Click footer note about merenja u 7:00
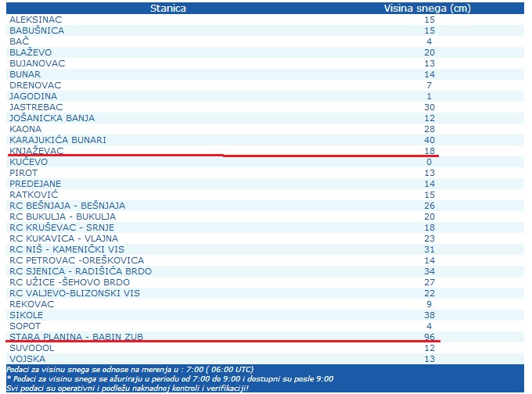Screen dimensions: 532x394 [x=130, y=369]
